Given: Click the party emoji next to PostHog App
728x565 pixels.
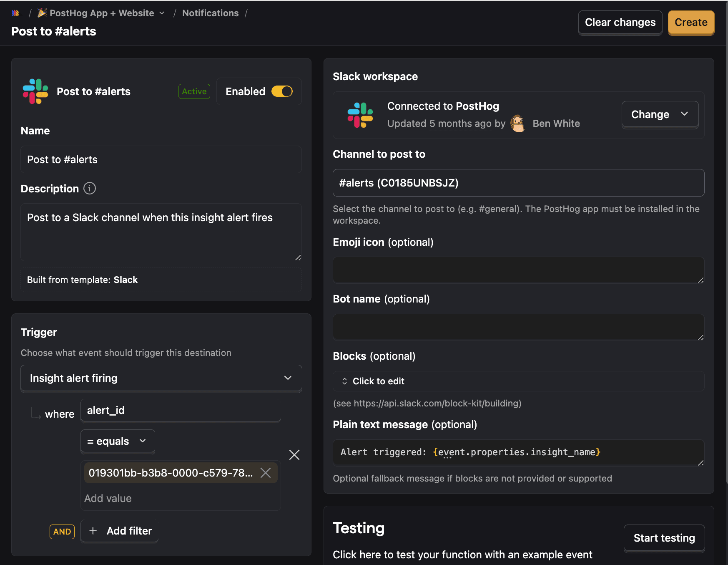Looking at the screenshot, I should pos(42,13).
